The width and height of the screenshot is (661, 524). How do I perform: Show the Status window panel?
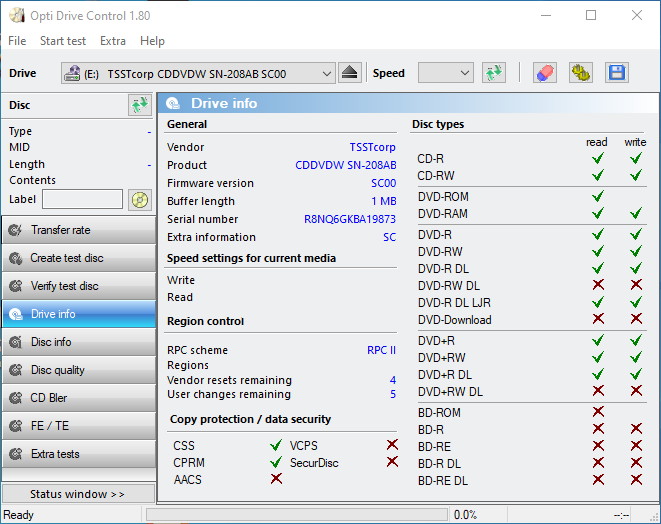[78, 494]
